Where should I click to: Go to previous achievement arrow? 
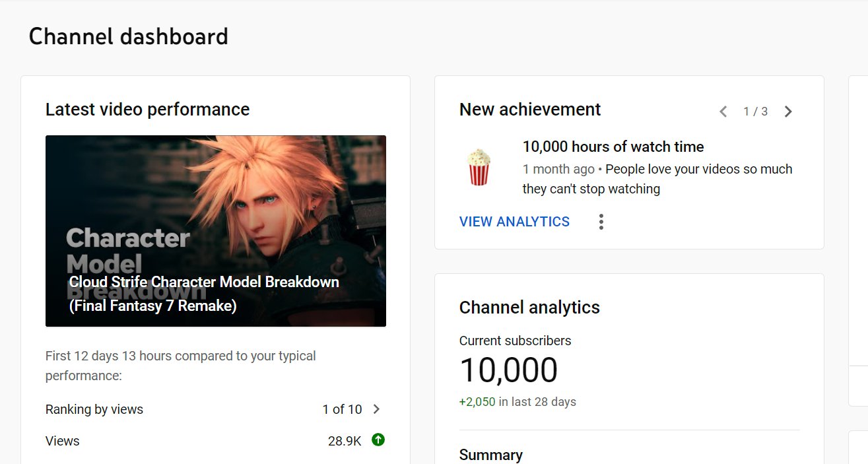[723, 112]
